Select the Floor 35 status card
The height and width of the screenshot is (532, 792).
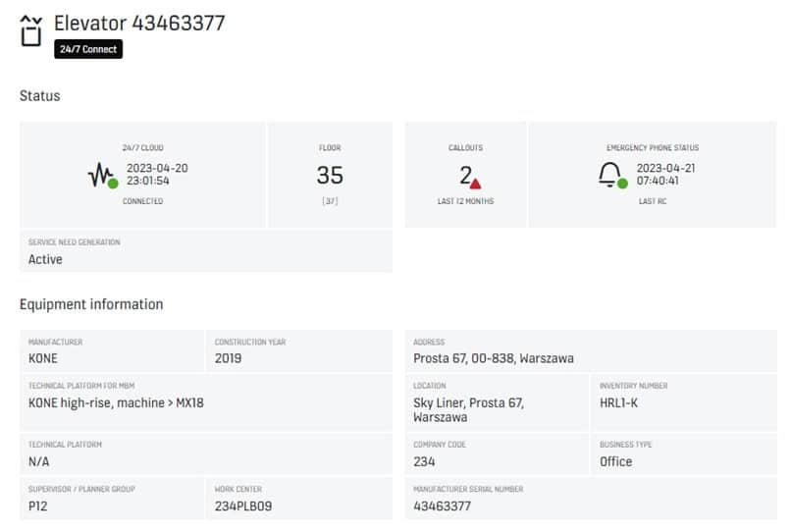[x=329, y=175]
